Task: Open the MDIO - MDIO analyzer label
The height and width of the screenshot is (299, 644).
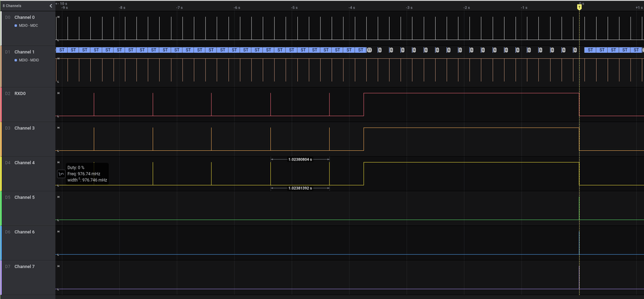Action: [x=29, y=61]
